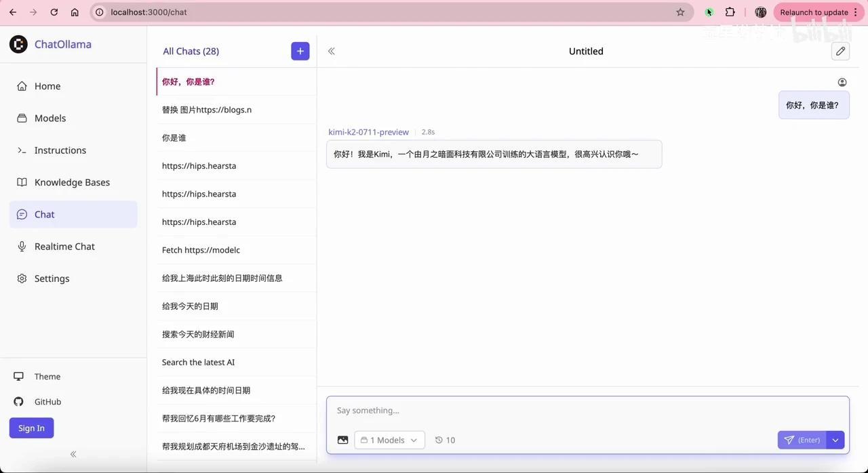Open the GitHub link
This screenshot has width=868, height=473.
tap(47, 402)
